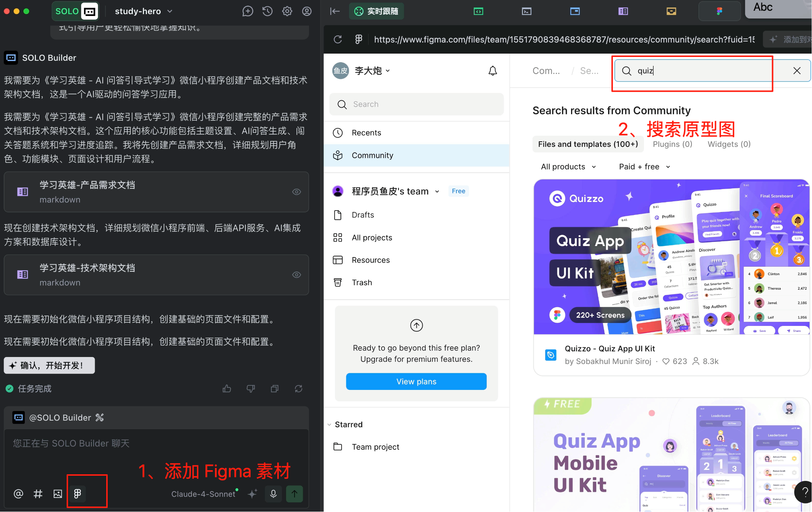The width and height of the screenshot is (812, 512).
Task: Click the image attachment icon in chat
Action: (x=58, y=494)
